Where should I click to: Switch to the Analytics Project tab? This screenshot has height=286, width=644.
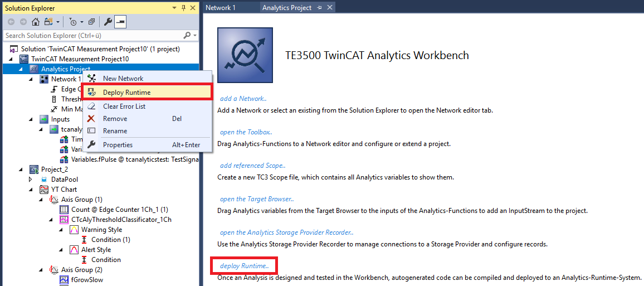(287, 8)
